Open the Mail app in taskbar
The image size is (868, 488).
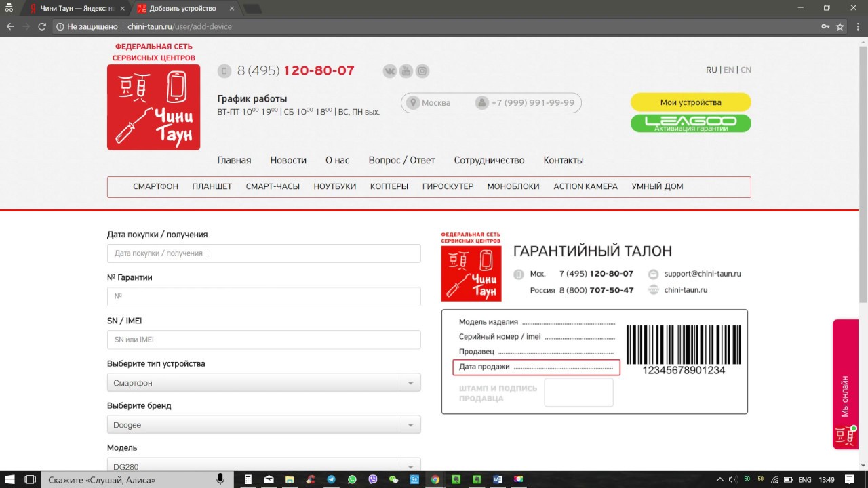[x=269, y=479]
